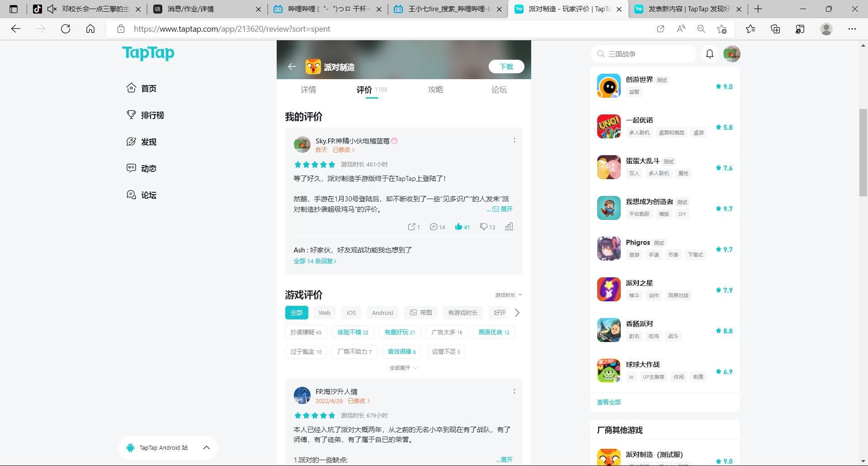
Task: Open the 派对制造 game icon
Action: pyautogui.click(x=313, y=67)
